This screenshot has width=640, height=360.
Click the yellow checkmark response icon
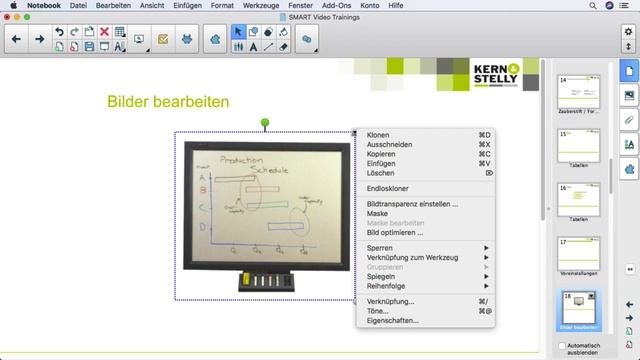pos(163,39)
